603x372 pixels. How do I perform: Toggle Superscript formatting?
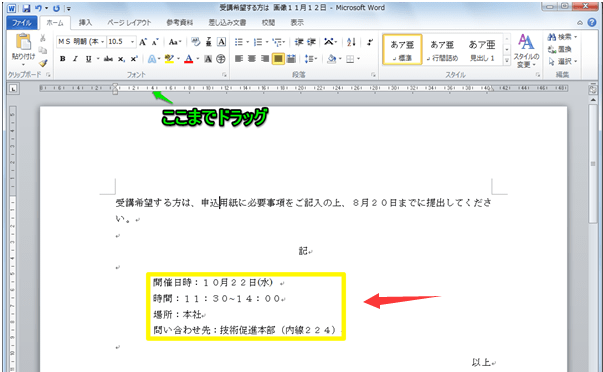(134, 59)
